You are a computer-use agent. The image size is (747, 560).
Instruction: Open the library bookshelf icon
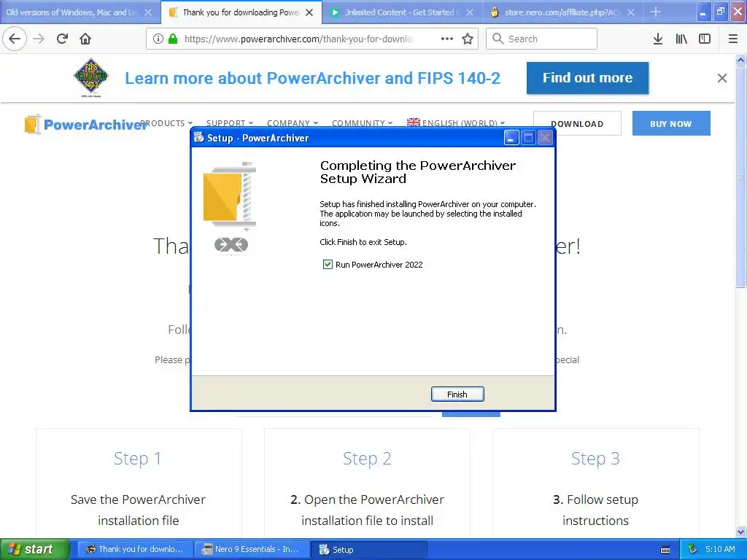pos(681,39)
